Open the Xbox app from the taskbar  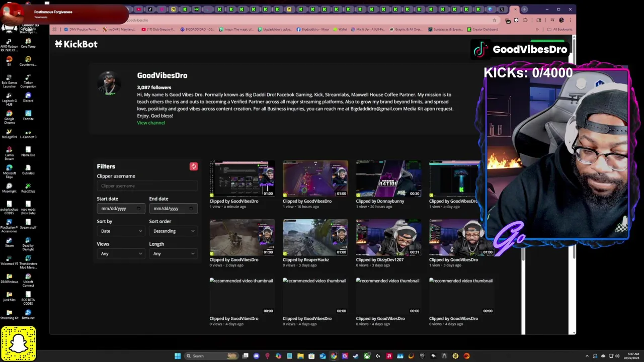click(367, 356)
